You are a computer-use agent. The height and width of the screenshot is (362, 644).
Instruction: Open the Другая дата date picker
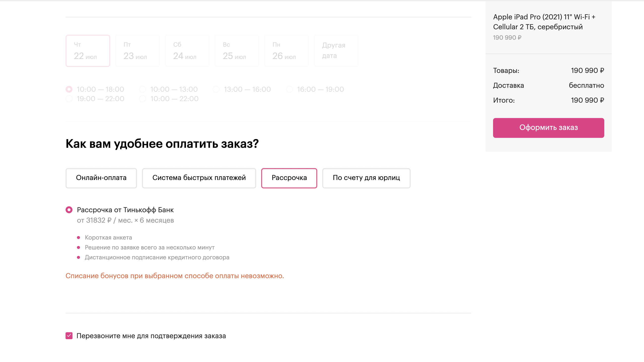point(335,51)
